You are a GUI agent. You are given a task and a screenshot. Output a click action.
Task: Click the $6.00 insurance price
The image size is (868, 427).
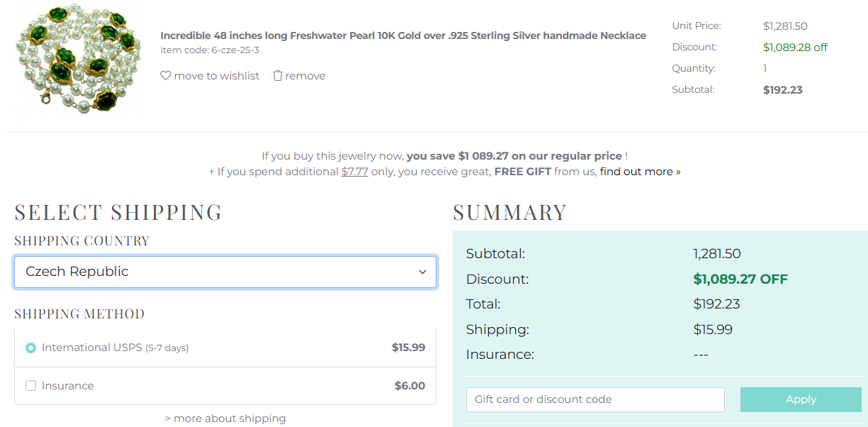[x=410, y=386]
